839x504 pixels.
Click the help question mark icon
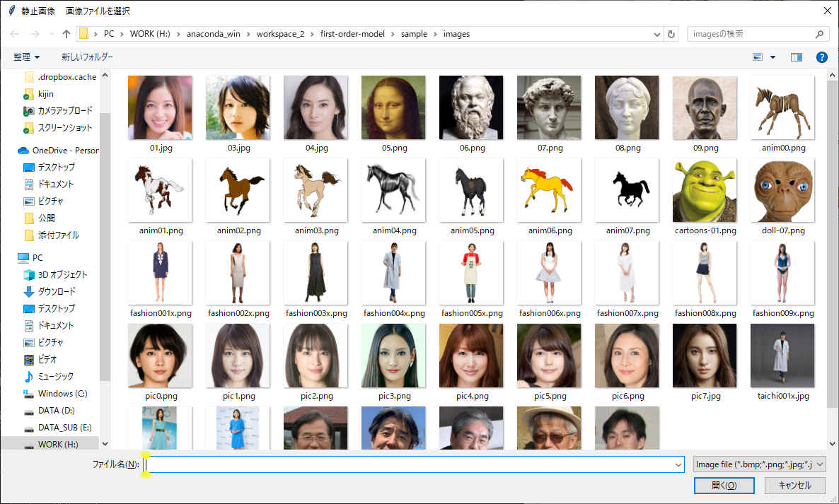(x=822, y=57)
